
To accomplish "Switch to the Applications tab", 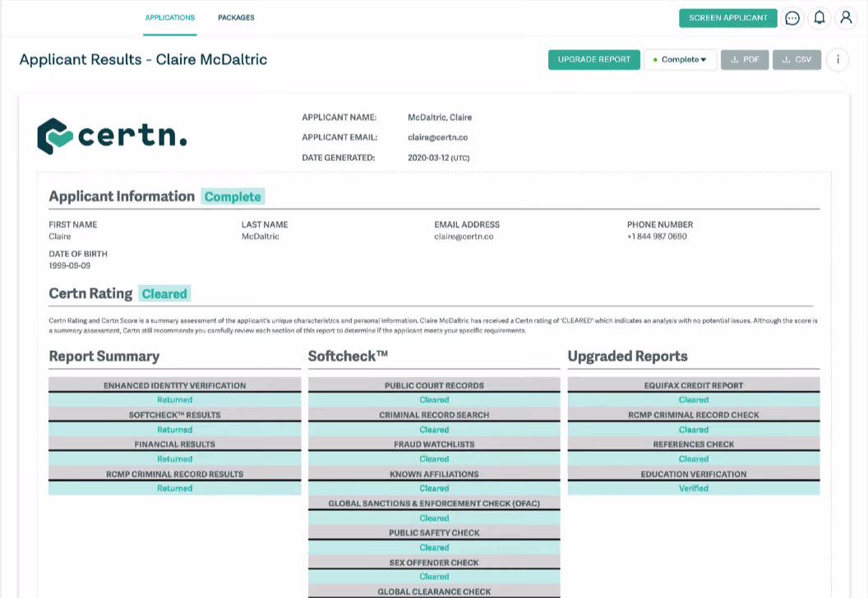I will coord(170,18).
